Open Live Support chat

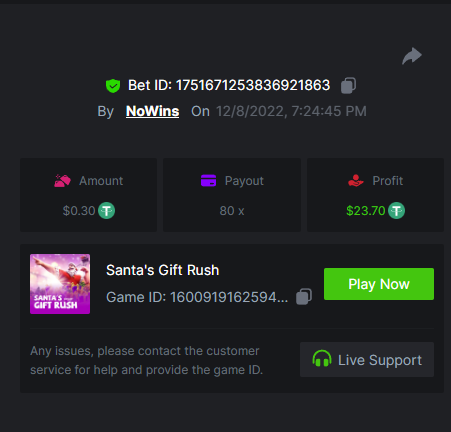click(367, 360)
